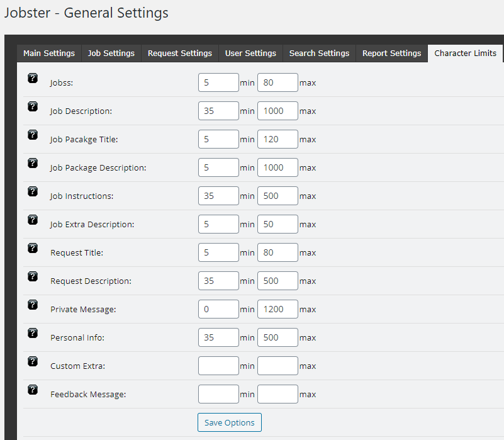The height and width of the screenshot is (440, 504).
Task: Click the help icon beside Custom Extra
Action: click(x=33, y=361)
